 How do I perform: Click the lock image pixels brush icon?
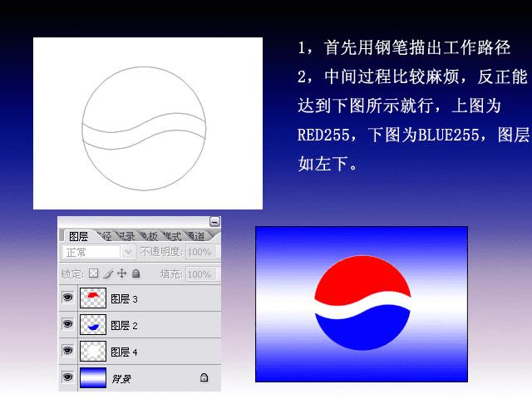108,273
